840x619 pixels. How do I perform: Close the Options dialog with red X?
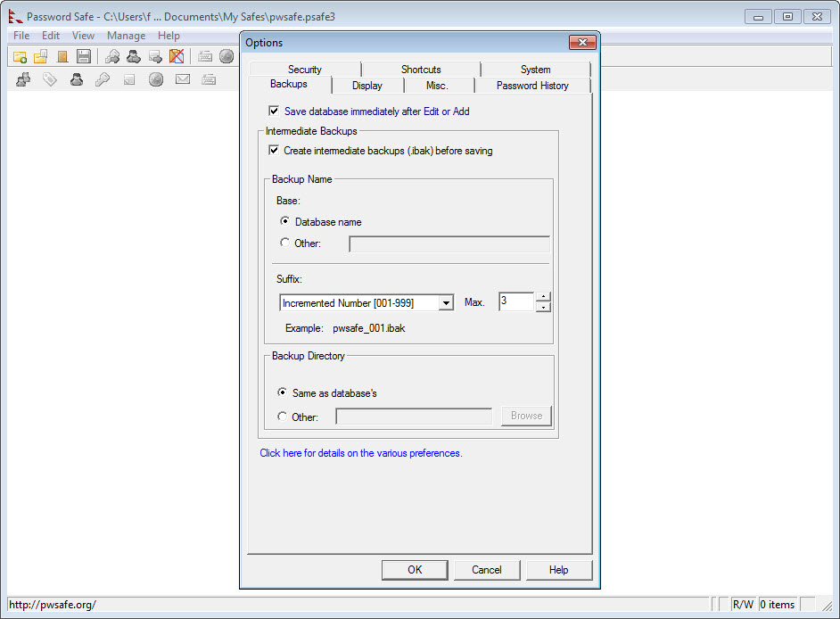click(582, 42)
